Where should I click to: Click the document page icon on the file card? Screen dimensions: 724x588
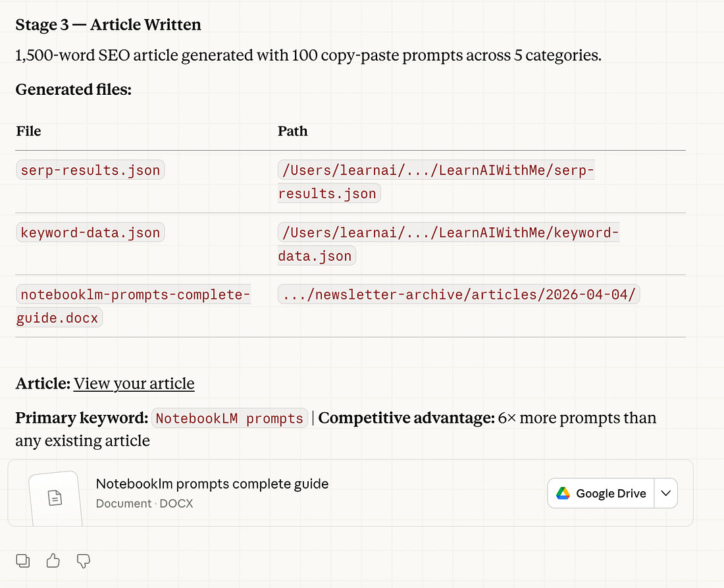point(55,498)
